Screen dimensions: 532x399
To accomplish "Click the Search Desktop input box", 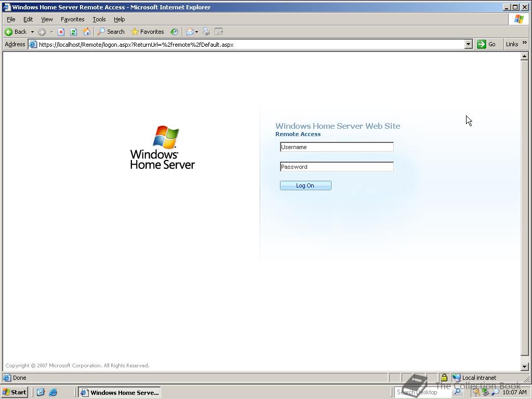I will (423, 392).
